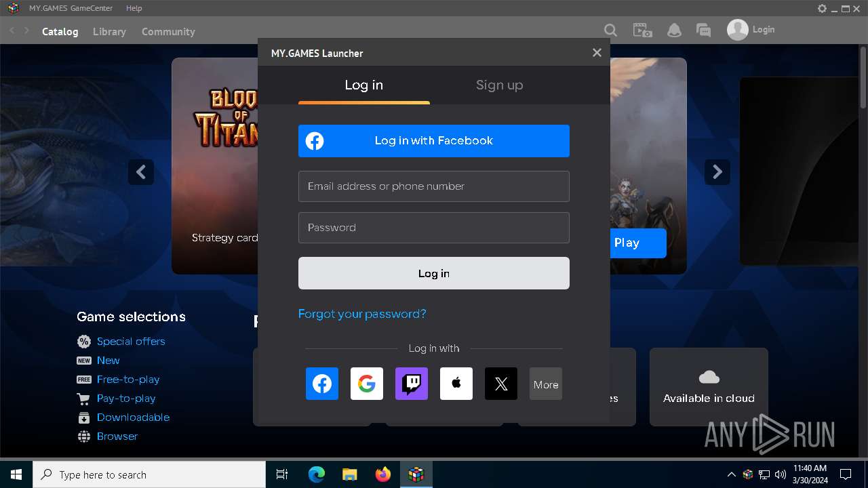Click the Downloadable download icon
868x488 pixels.
point(84,418)
